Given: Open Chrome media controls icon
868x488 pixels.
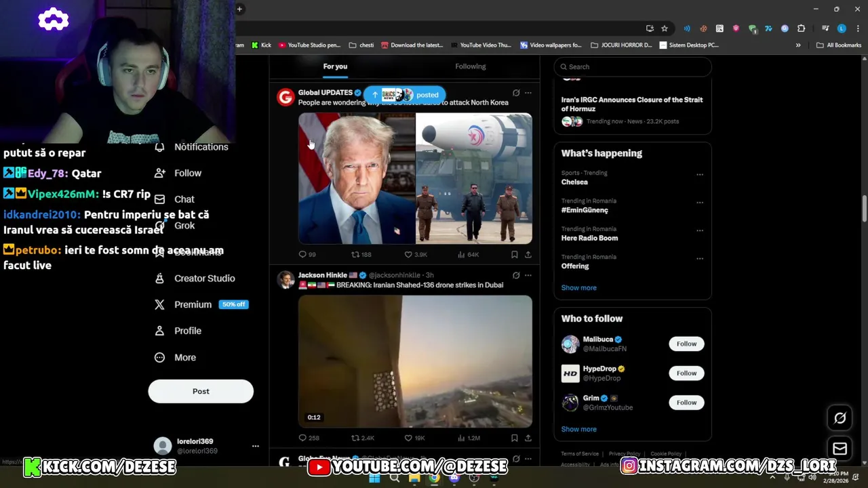Looking at the screenshot, I should coord(825,28).
